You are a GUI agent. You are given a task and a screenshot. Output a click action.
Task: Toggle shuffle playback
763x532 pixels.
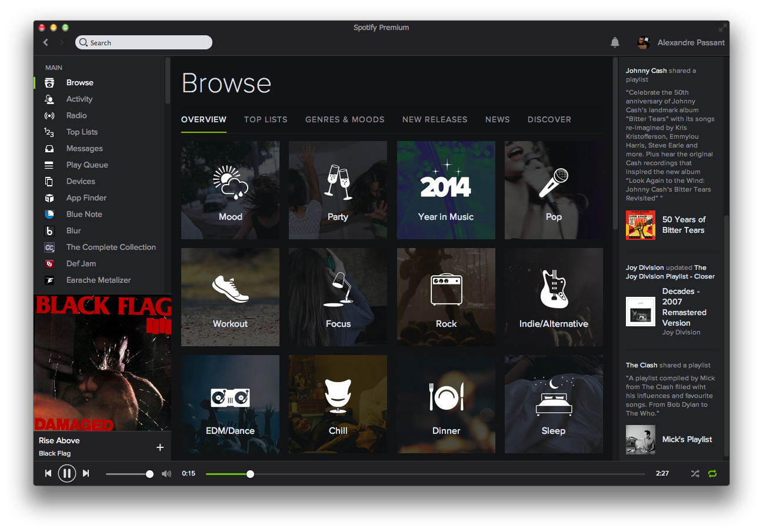point(695,474)
